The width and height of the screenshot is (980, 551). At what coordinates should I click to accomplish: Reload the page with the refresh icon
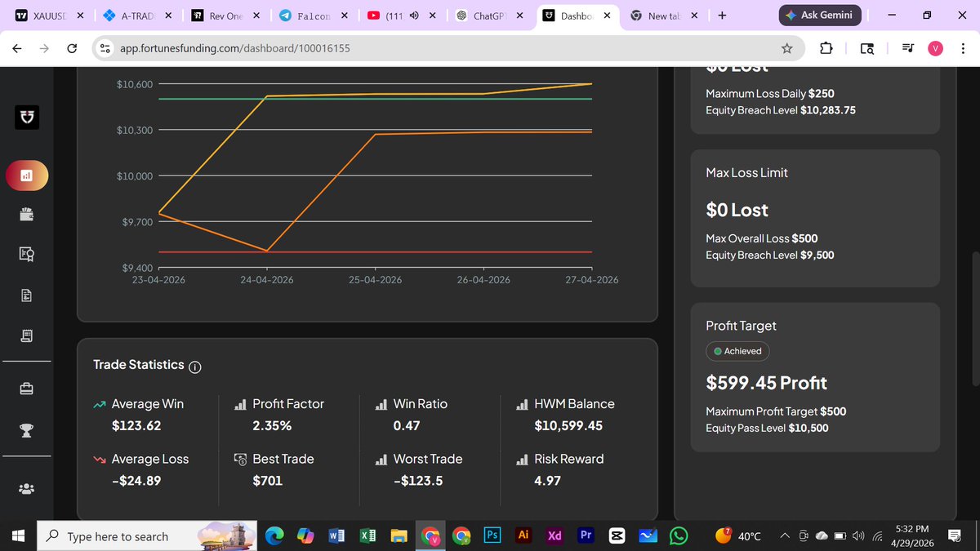click(71, 48)
